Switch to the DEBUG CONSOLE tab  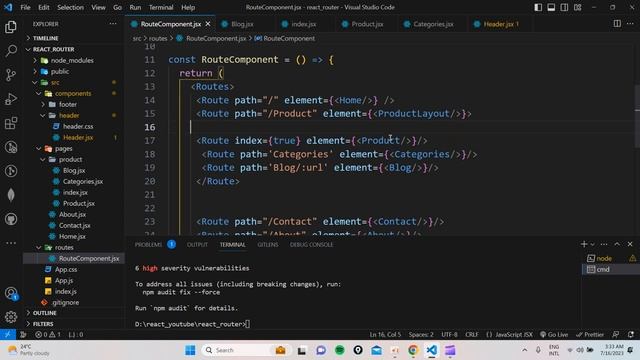[x=311, y=244]
